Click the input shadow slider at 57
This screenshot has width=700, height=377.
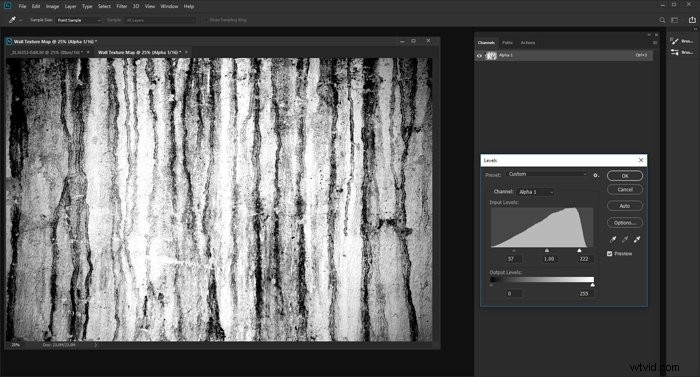tap(514, 251)
